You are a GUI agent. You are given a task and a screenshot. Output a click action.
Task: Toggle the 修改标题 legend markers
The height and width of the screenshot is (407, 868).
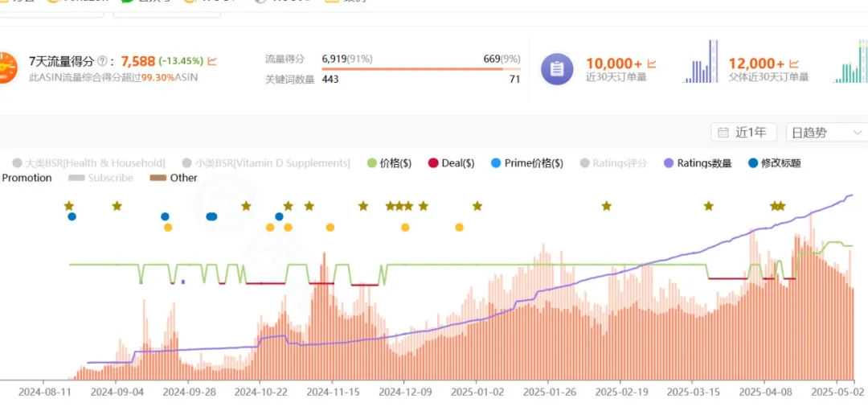pos(775,163)
